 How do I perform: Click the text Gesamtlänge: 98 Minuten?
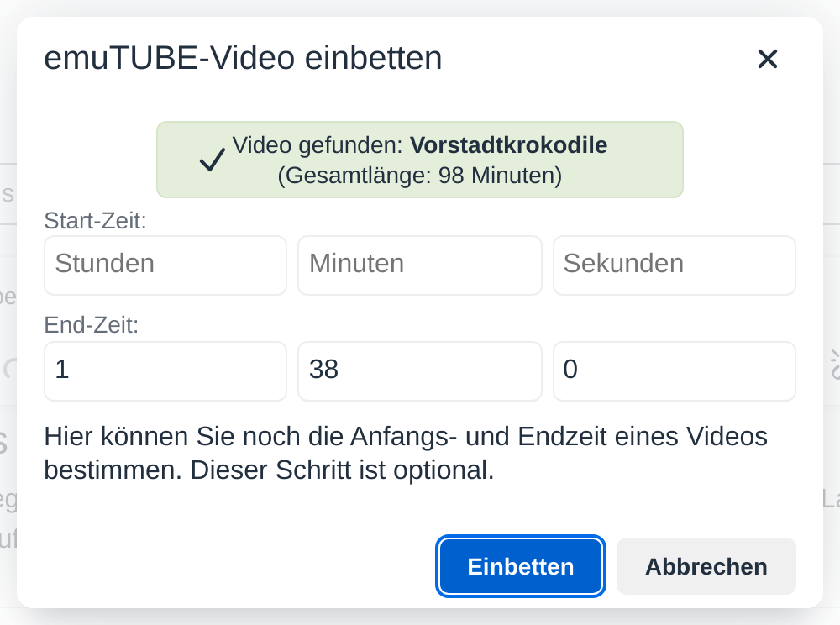419,175
